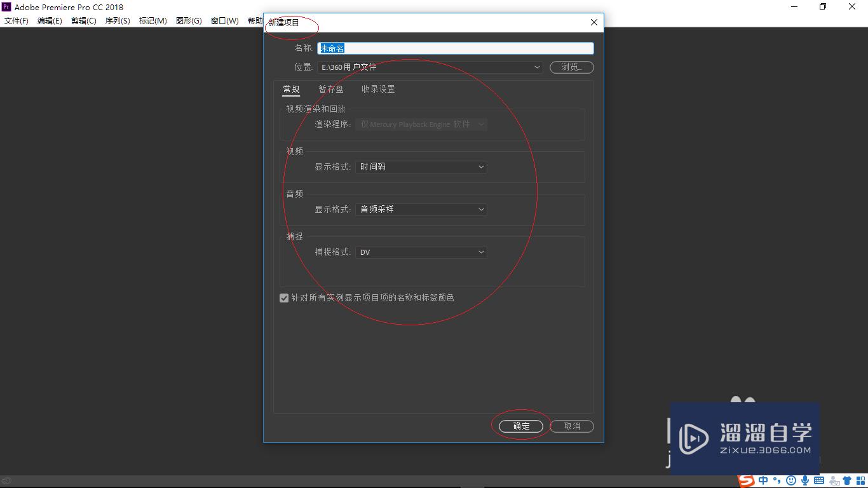Viewport: 868px width, 488px height.
Task: Click the 取消 button
Action: tap(572, 426)
